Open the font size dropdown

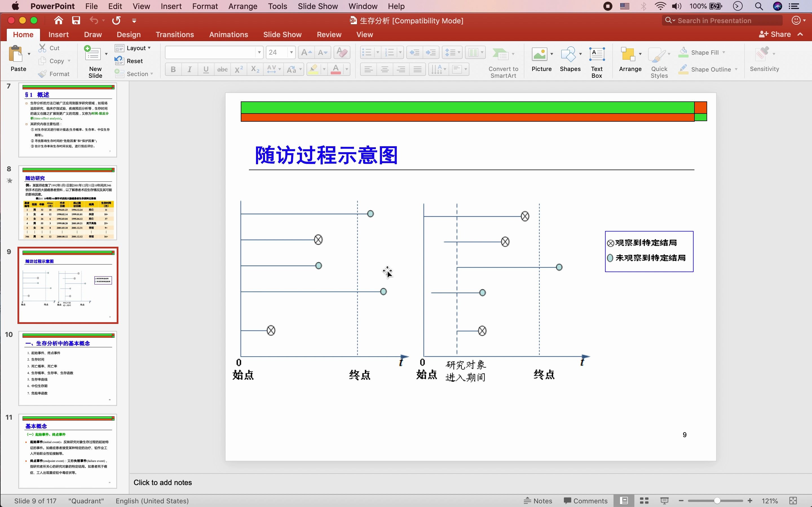[291, 52]
